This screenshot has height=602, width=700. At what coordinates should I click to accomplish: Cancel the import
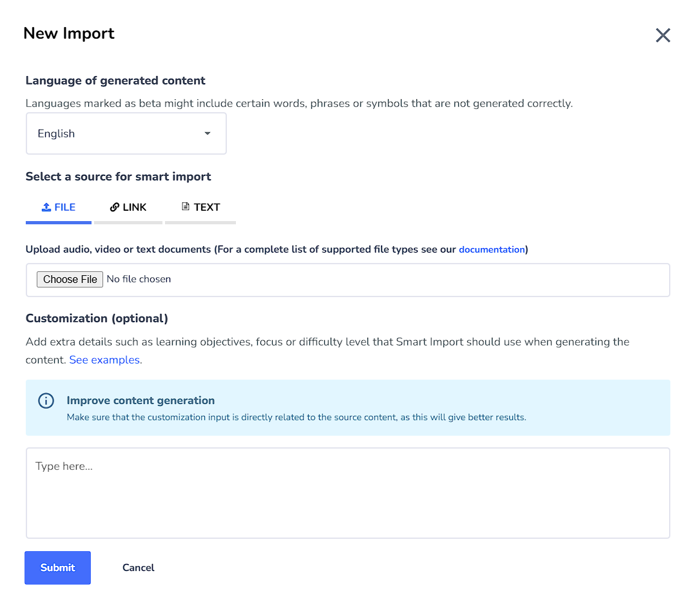[x=138, y=568]
